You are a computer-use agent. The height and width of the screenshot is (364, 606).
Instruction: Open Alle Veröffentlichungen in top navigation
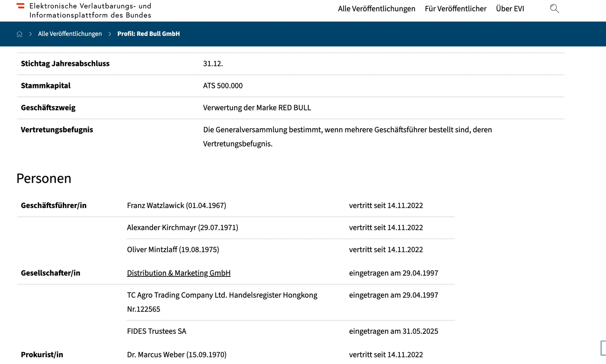coord(377,9)
